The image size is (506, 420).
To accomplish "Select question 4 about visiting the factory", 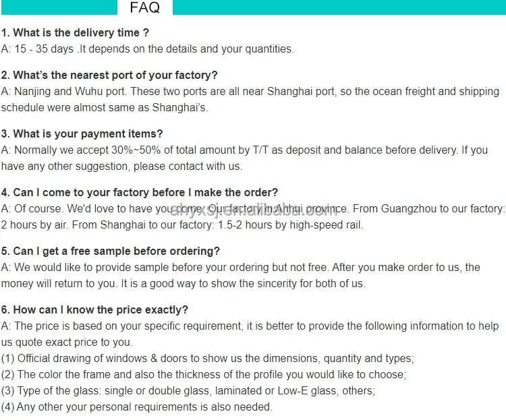I will (x=140, y=192).
